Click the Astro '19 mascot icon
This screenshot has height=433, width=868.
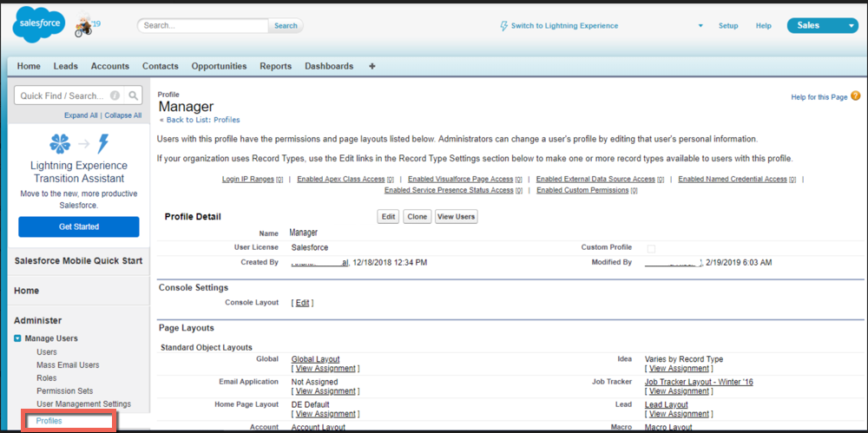tap(85, 26)
